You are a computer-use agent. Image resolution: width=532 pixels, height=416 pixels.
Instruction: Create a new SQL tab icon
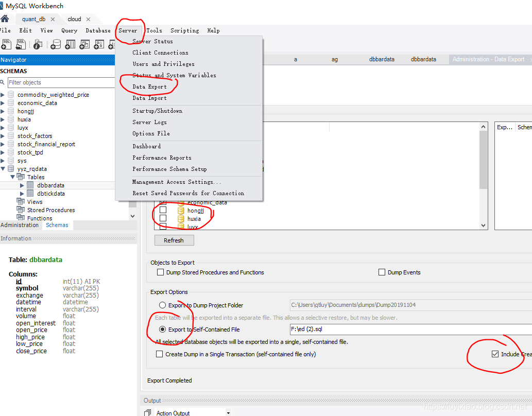6,44
